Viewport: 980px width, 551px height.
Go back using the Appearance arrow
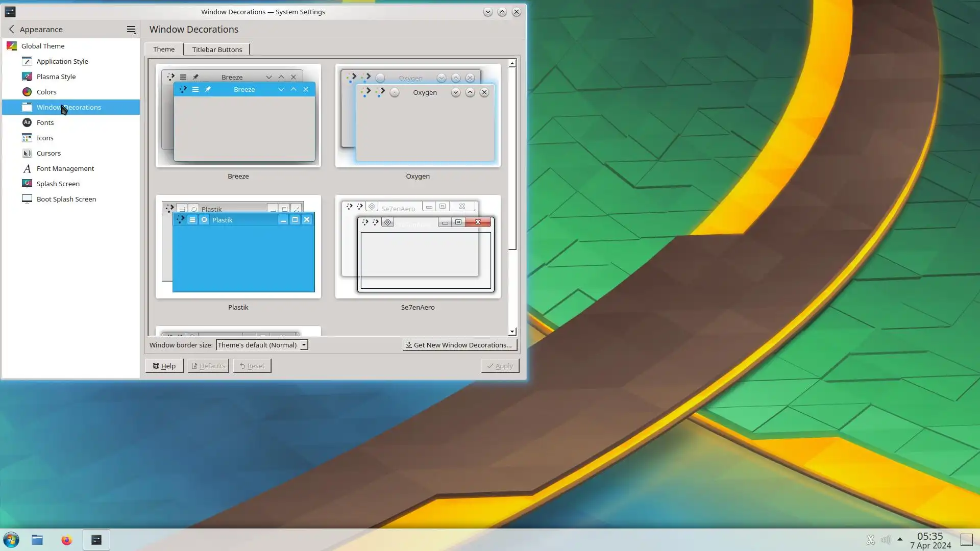pyautogui.click(x=12, y=30)
